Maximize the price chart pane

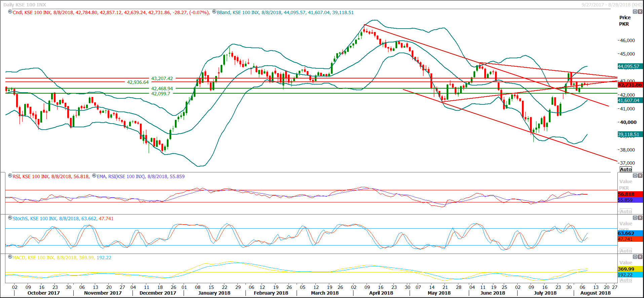635,12
